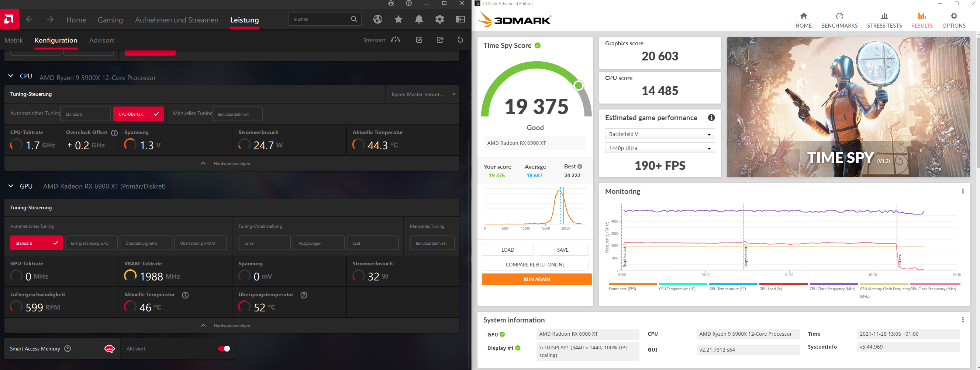The image size is (980, 370).
Task: Select Übertaktung VRAM tuning option
Action: tap(201, 243)
